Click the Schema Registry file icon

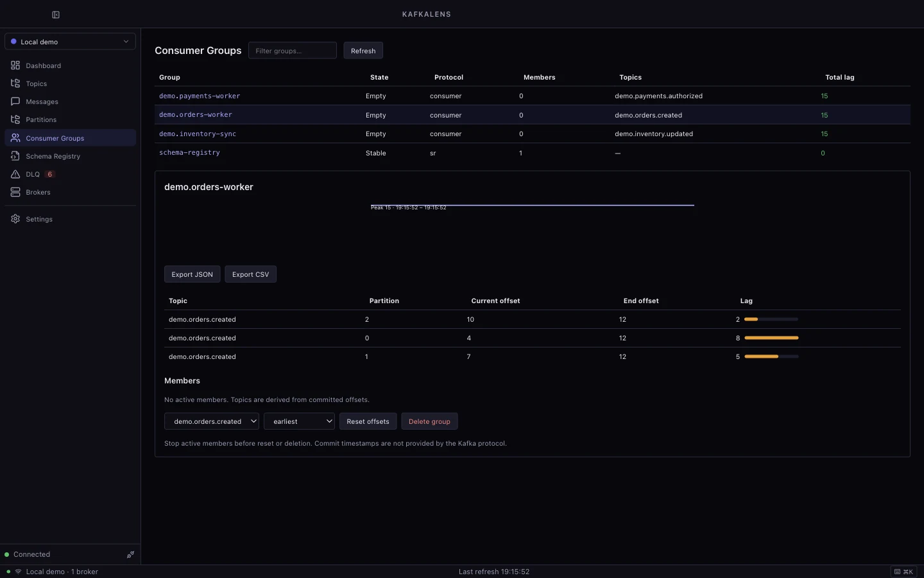15,156
